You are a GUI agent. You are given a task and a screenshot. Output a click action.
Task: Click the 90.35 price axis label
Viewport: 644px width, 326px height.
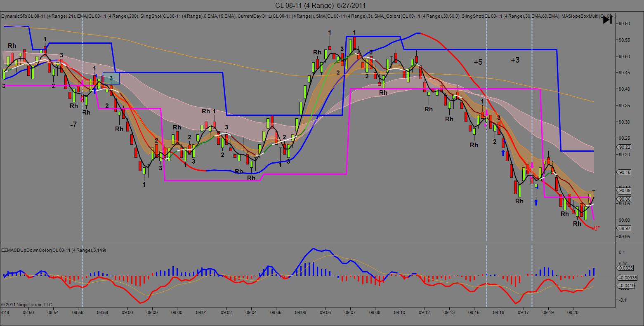[625, 106]
